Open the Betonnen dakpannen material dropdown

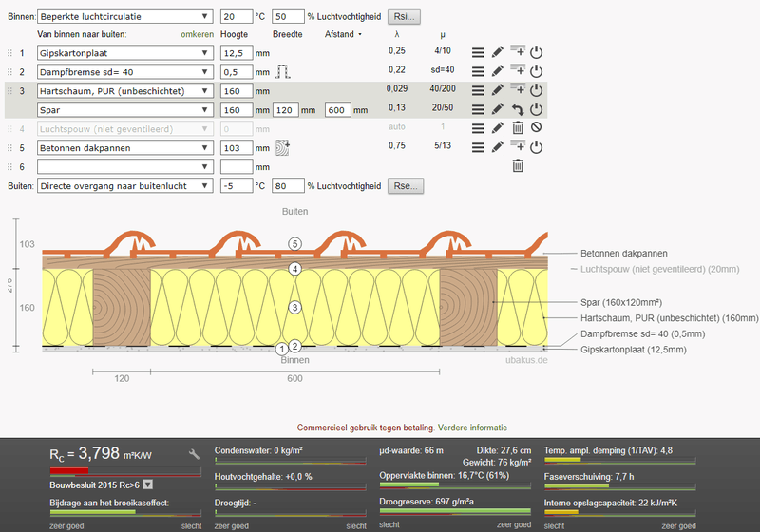click(125, 148)
